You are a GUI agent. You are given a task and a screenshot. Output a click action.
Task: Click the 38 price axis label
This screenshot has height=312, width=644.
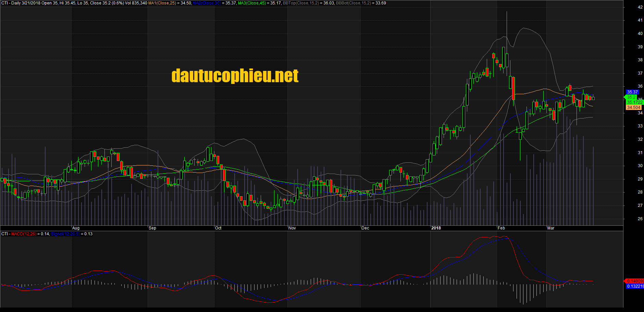640,60
